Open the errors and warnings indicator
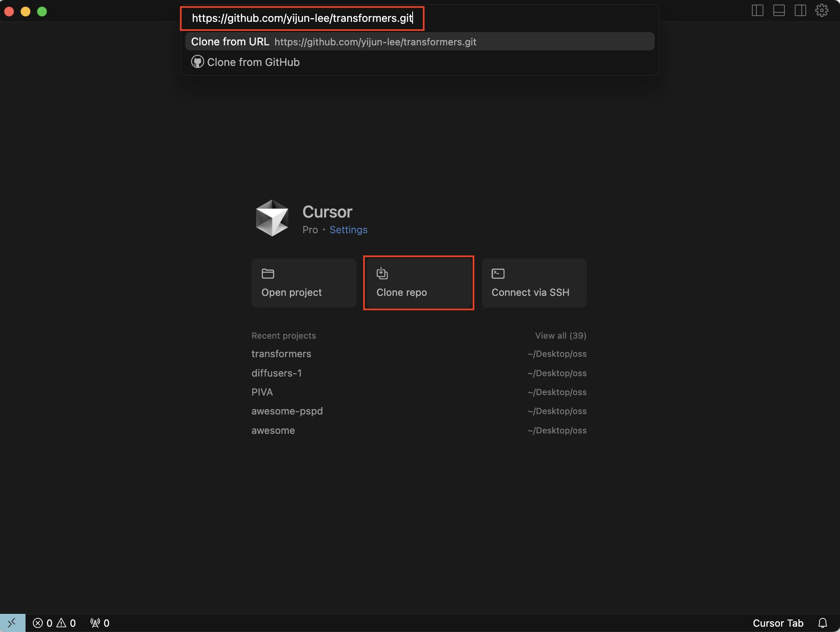 pos(54,623)
